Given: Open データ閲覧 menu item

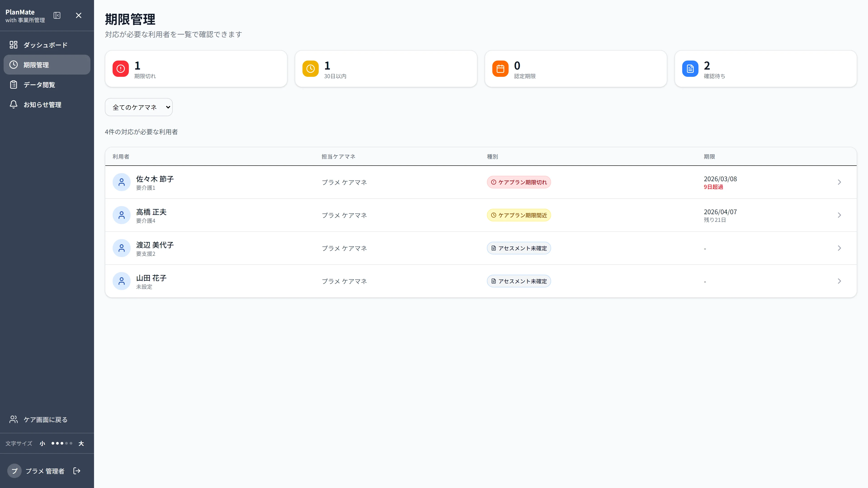Looking at the screenshot, I should [x=47, y=84].
